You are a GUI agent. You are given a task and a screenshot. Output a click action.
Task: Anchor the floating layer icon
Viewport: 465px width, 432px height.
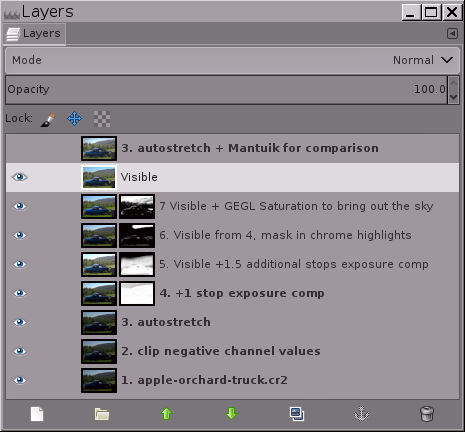(361, 414)
